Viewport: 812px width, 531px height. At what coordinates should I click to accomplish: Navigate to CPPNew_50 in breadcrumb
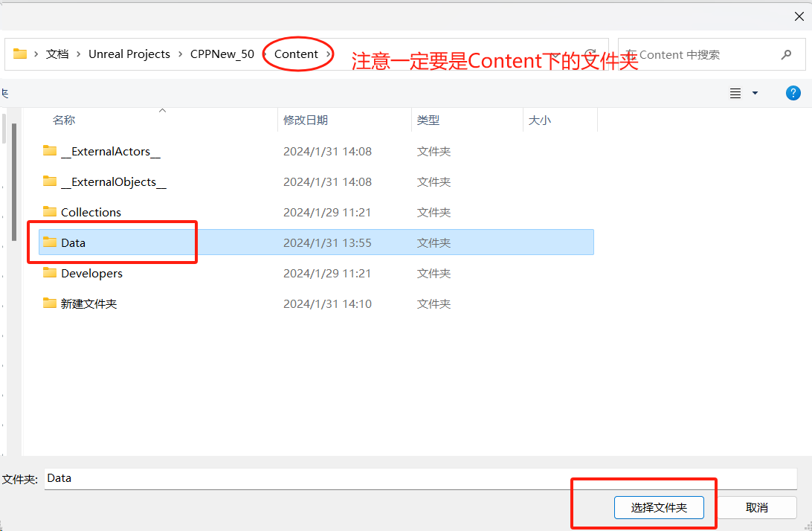click(x=222, y=54)
